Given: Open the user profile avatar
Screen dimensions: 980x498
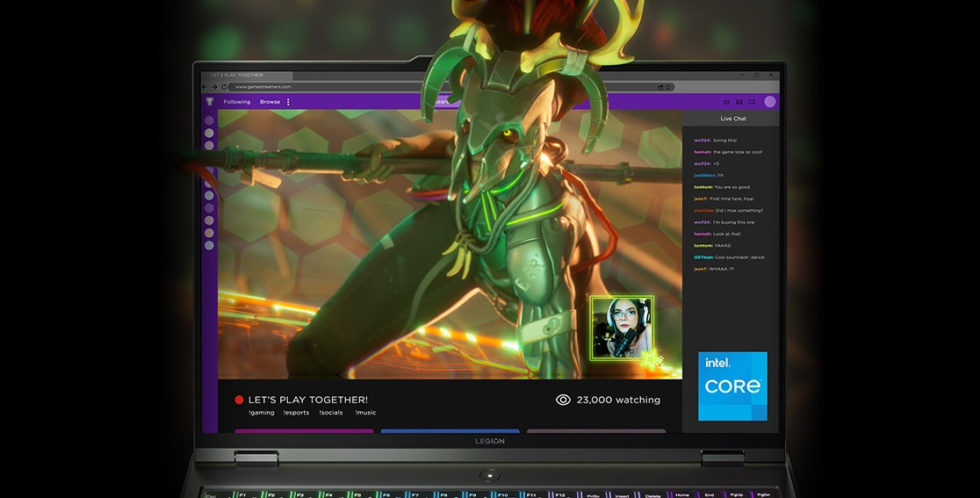Looking at the screenshot, I should click(x=770, y=102).
